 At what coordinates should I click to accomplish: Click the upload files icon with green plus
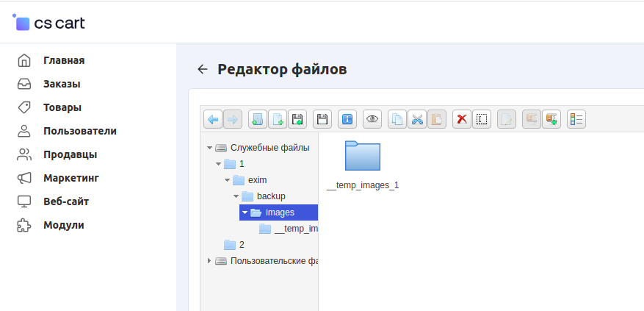click(297, 120)
